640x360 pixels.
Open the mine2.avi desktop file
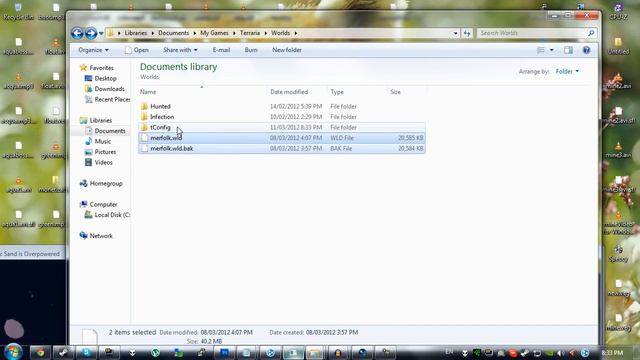(618, 81)
